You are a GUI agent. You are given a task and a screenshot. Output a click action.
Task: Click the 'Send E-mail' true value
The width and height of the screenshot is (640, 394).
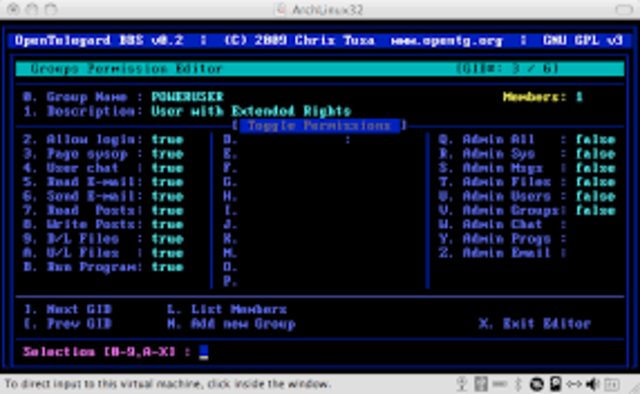tap(167, 196)
